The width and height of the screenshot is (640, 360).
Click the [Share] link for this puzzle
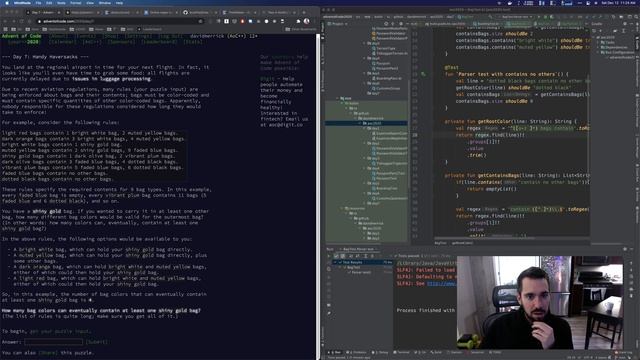click(48, 353)
